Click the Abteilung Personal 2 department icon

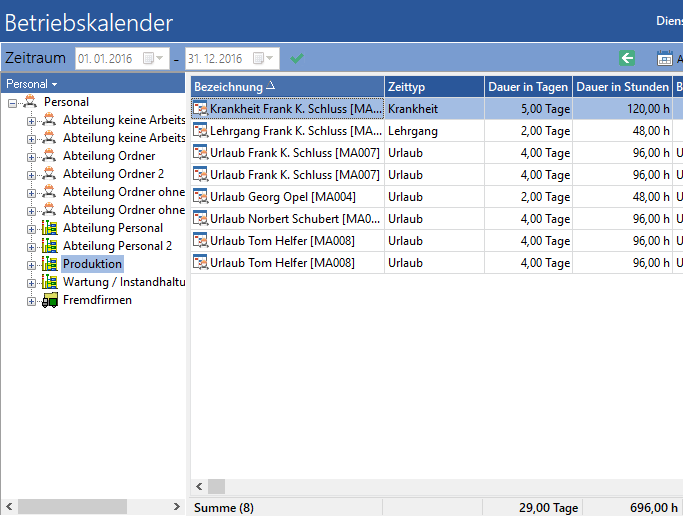click(x=50, y=246)
